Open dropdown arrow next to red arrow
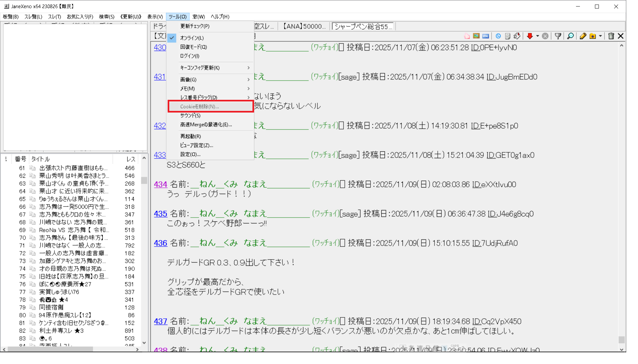Image resolution: width=638 pixels, height=364 pixels. tap(538, 36)
